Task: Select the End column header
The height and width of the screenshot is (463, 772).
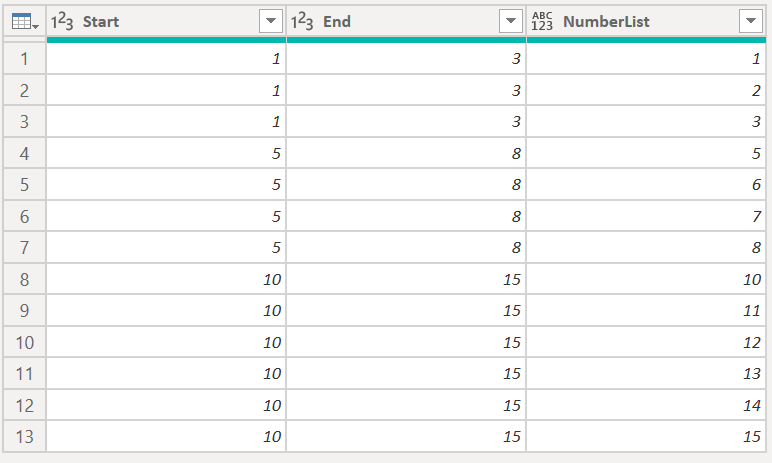Action: [x=390, y=21]
